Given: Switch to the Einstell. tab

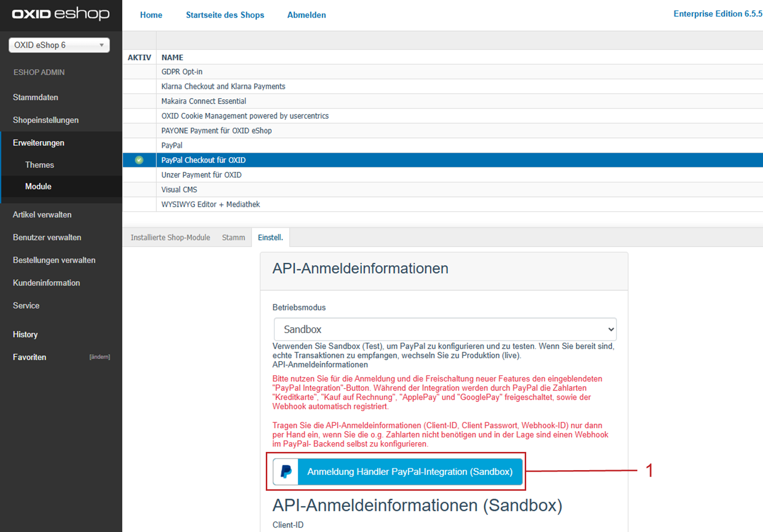Looking at the screenshot, I should 270,238.
